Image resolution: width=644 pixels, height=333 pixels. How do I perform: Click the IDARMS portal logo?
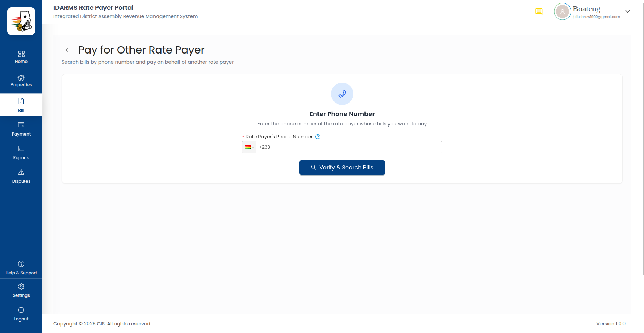click(x=21, y=21)
